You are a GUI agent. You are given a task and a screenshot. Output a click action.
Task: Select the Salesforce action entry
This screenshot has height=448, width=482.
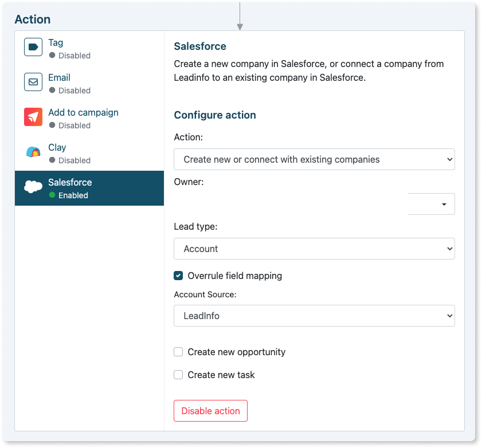pos(89,188)
